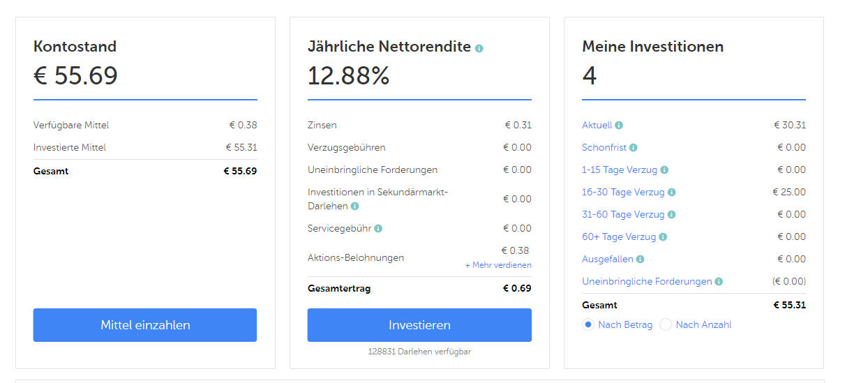Image resolution: width=868 pixels, height=383 pixels.
Task: Open the + Mehr verdienen link
Action: click(498, 265)
